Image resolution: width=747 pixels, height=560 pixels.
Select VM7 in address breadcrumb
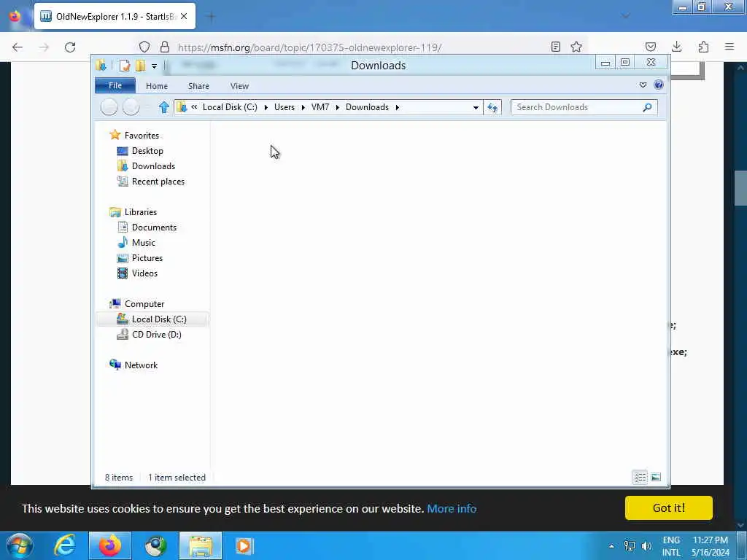coord(320,107)
